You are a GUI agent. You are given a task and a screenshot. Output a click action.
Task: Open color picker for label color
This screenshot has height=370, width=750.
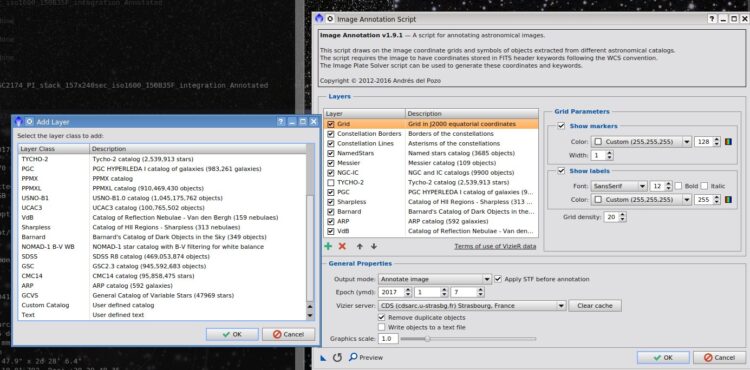(728, 200)
